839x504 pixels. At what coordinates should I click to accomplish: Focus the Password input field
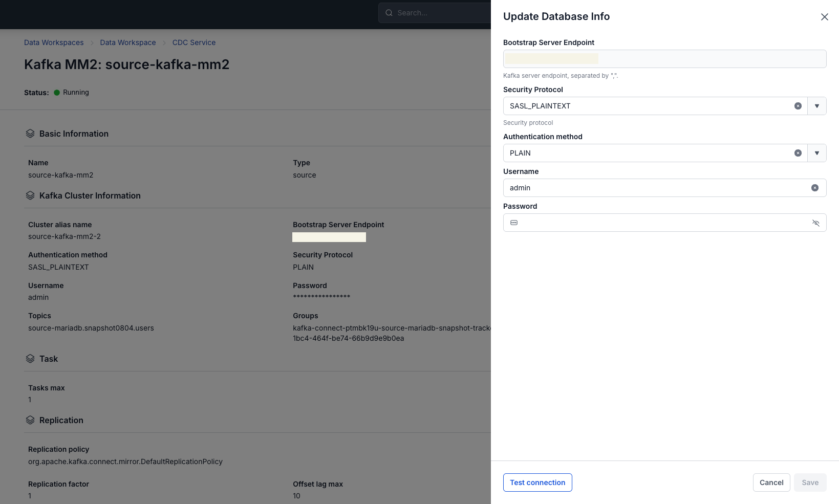point(664,223)
